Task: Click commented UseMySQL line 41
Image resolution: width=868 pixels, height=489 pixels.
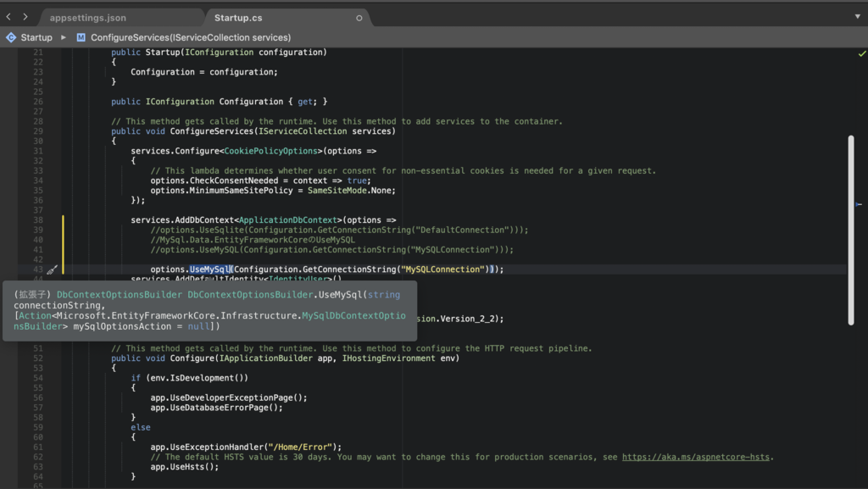Action: pyautogui.click(x=332, y=250)
